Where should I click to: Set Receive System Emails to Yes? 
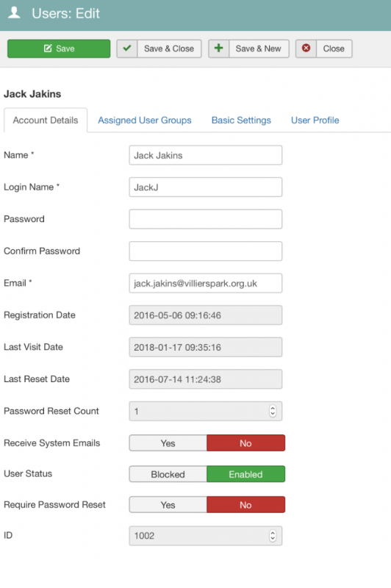(x=168, y=443)
